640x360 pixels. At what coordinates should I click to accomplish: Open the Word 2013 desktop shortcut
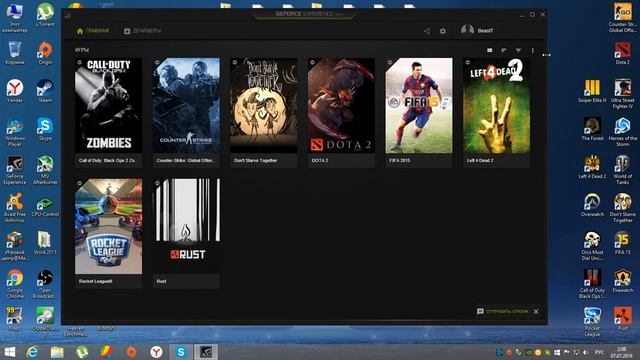[x=45, y=243]
